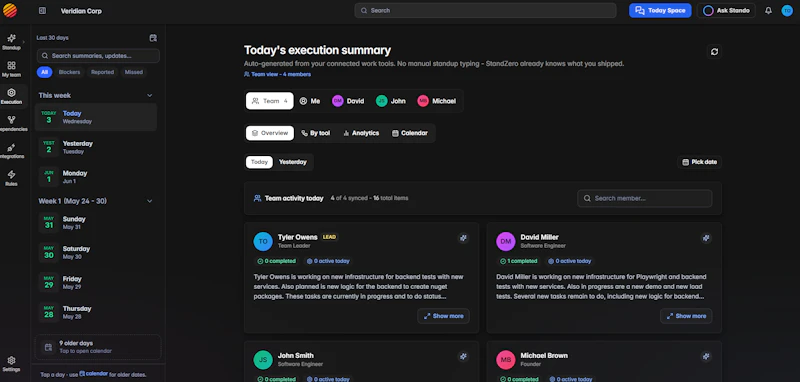Open Execution in the left rail
800x382 pixels.
click(x=11, y=96)
